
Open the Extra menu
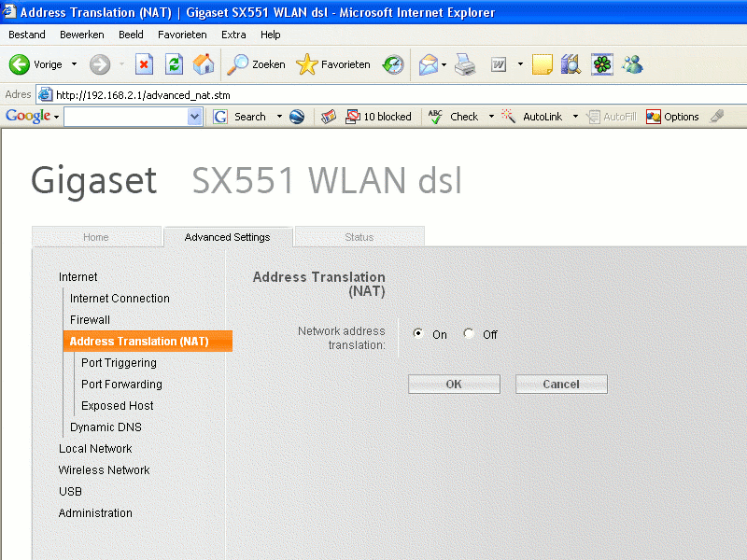pyautogui.click(x=233, y=35)
